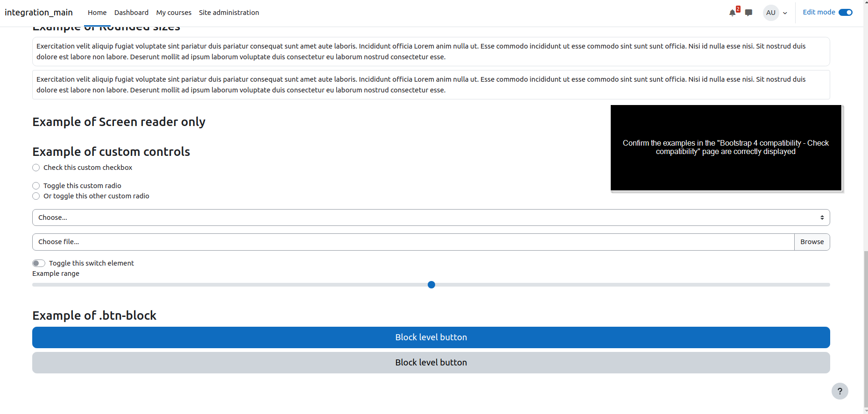Go to the Home tab
This screenshot has height=414, width=868.
point(97,13)
